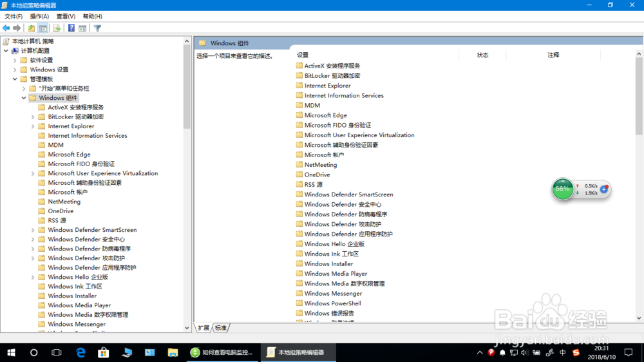
Task: Open Microsoft Store from the taskbar
Action: [104, 352]
